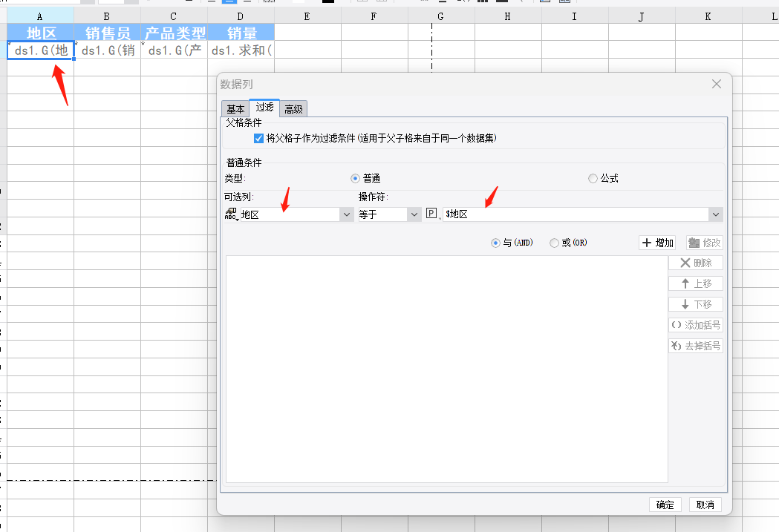Select header cell 销量

point(241,33)
